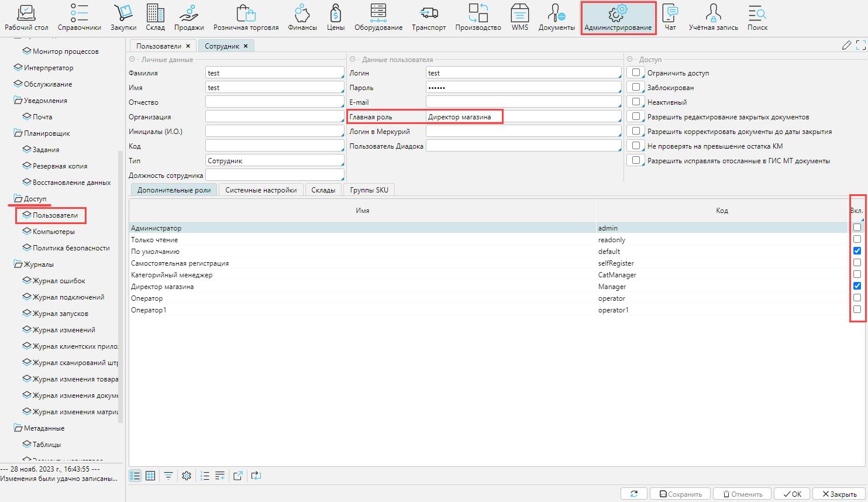Collapse the Доступ group in the form
The width and height of the screenshot is (868, 502).
(x=630, y=60)
